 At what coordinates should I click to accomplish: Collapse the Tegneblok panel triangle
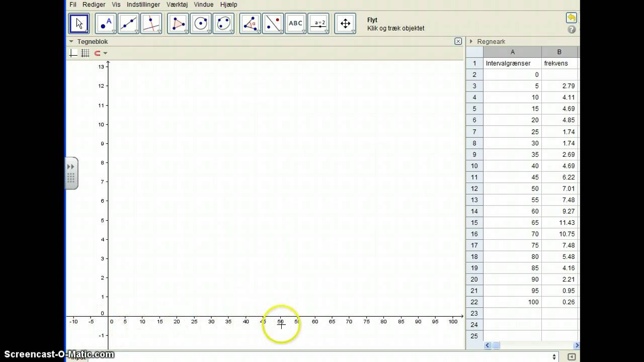[71, 42]
